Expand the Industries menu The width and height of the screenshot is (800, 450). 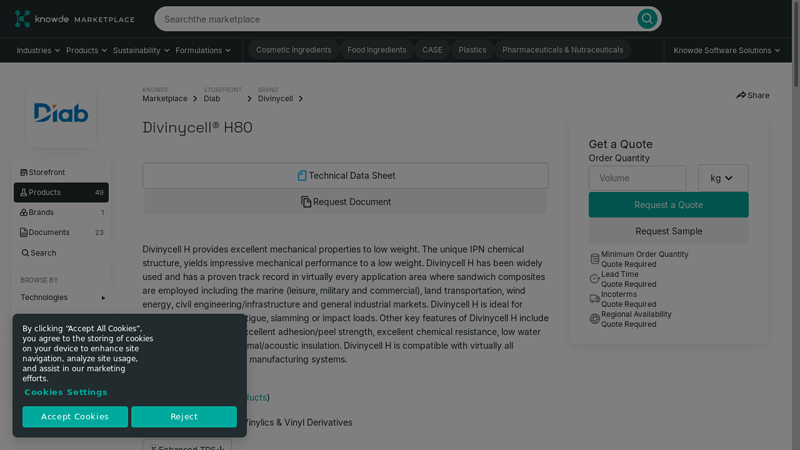pos(38,50)
